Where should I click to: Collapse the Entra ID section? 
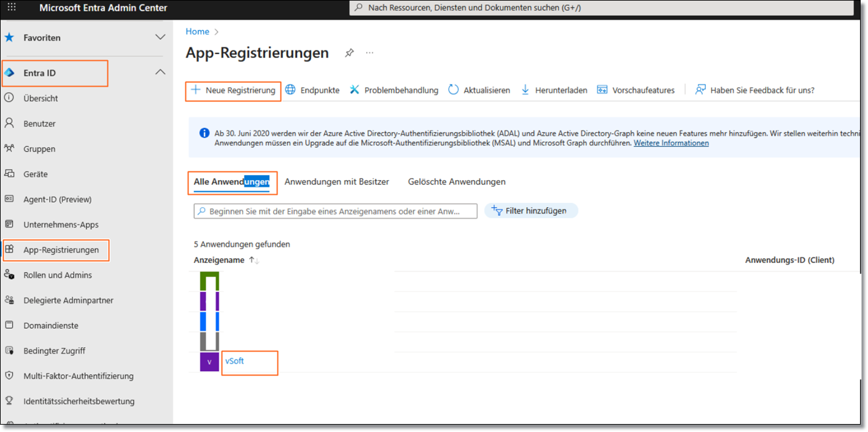click(160, 73)
